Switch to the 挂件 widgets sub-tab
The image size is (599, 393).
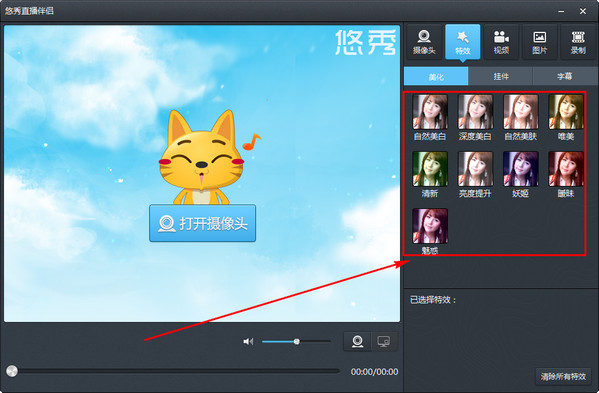pos(500,76)
